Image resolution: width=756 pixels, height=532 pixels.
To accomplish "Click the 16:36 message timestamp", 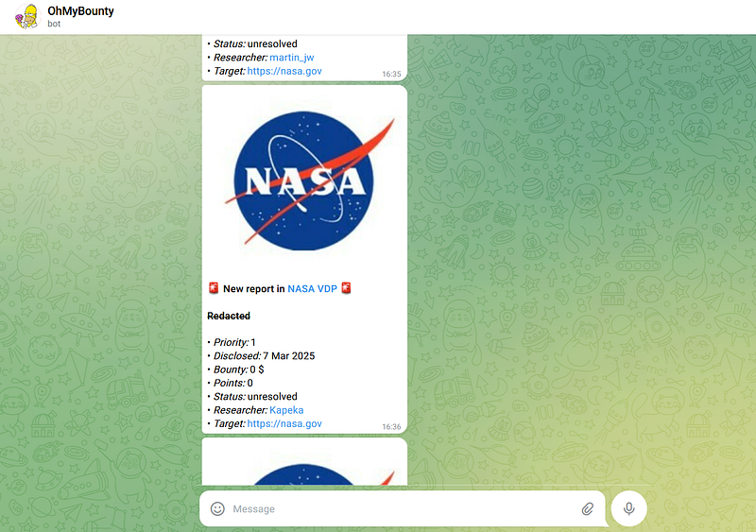I will click(x=391, y=427).
